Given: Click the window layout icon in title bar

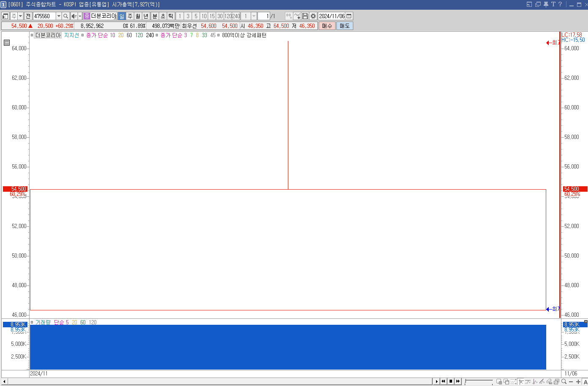Looking at the screenshot, I should (529, 4).
